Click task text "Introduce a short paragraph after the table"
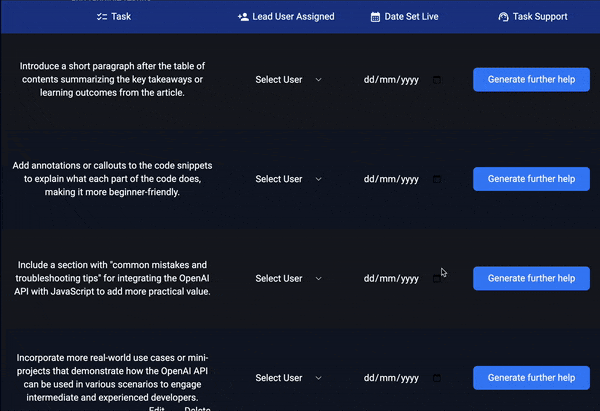The width and height of the screenshot is (600, 411). [x=112, y=79]
